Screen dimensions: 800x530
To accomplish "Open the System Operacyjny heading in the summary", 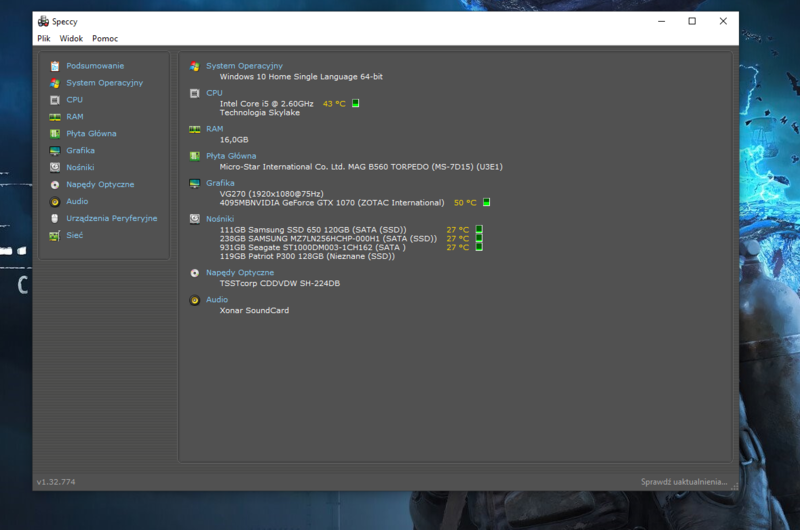I will (244, 66).
